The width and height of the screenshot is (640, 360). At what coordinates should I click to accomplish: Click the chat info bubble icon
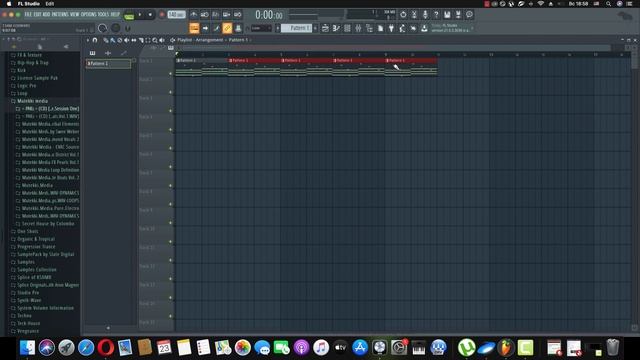469,15
